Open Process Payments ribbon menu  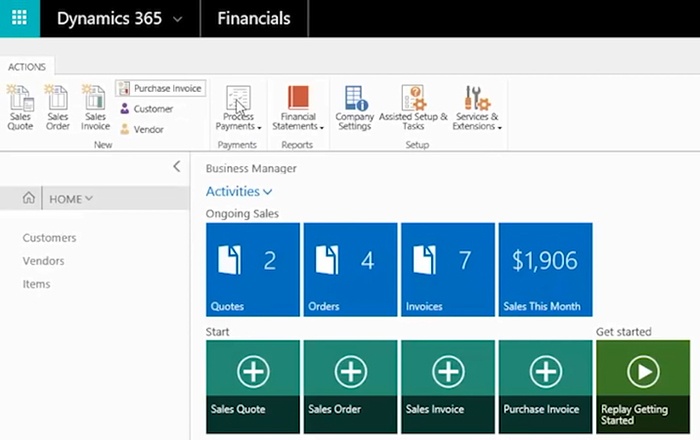(x=238, y=108)
